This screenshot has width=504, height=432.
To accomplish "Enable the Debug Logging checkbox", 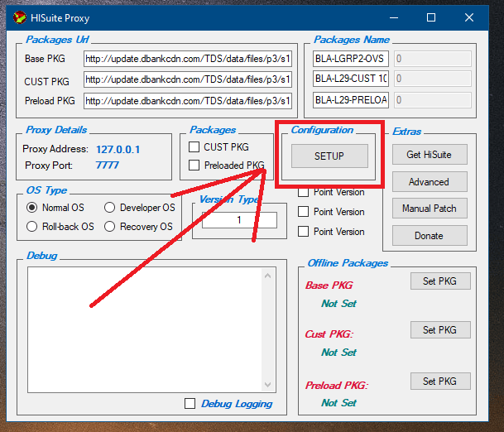I will click(x=190, y=403).
